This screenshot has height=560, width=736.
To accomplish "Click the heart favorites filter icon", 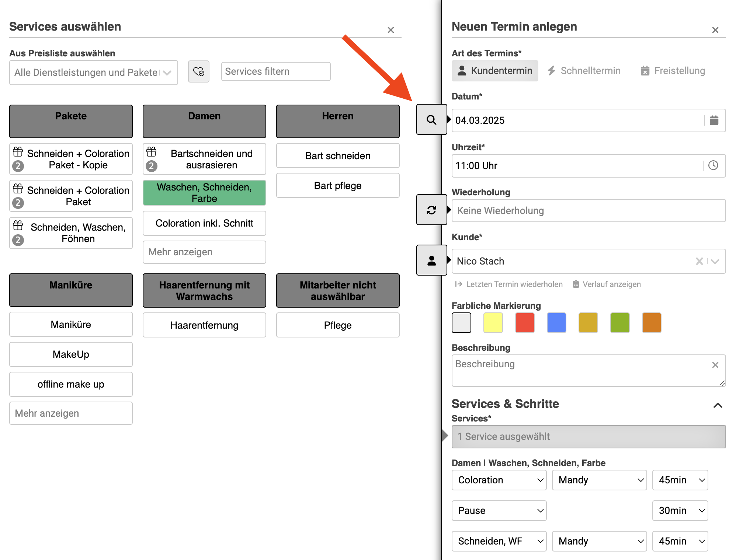I will [199, 71].
